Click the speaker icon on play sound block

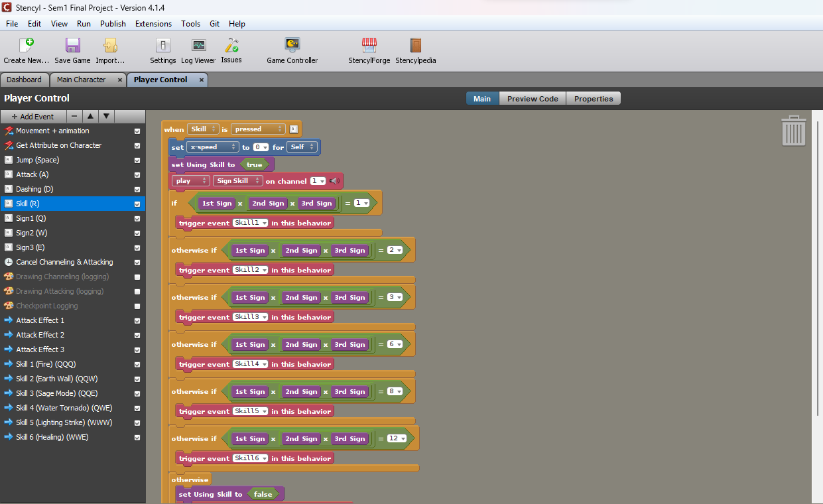pyautogui.click(x=334, y=181)
